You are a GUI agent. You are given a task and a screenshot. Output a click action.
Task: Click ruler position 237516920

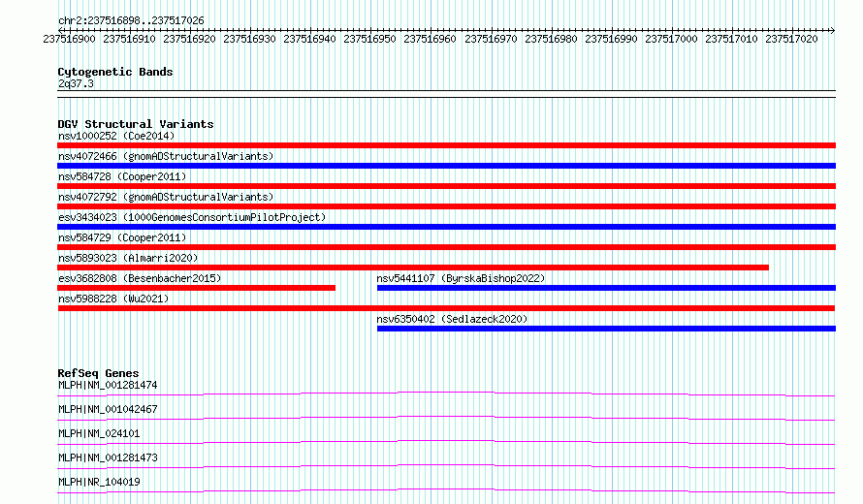(189, 39)
